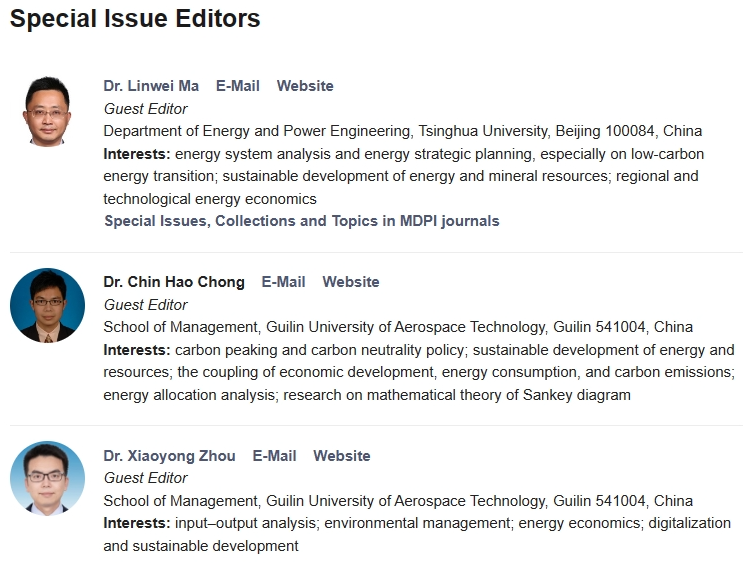Click the name Dr. Chin Hao Chong

pyautogui.click(x=174, y=282)
